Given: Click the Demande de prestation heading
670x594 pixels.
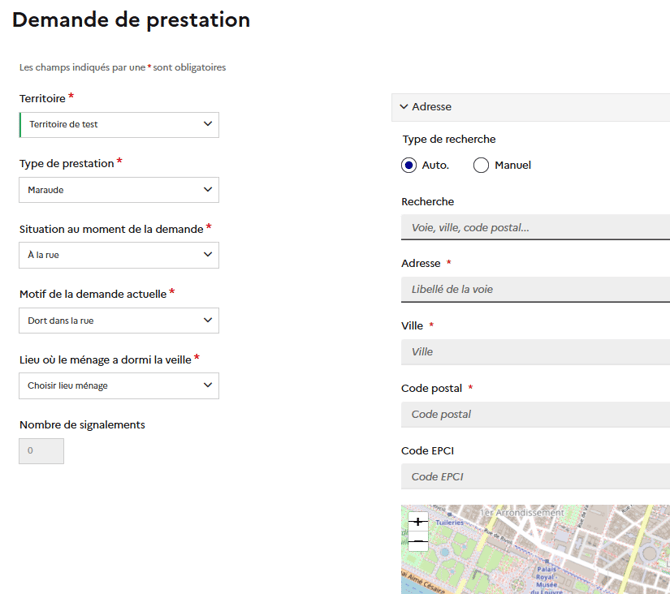Looking at the screenshot, I should pyautogui.click(x=131, y=20).
